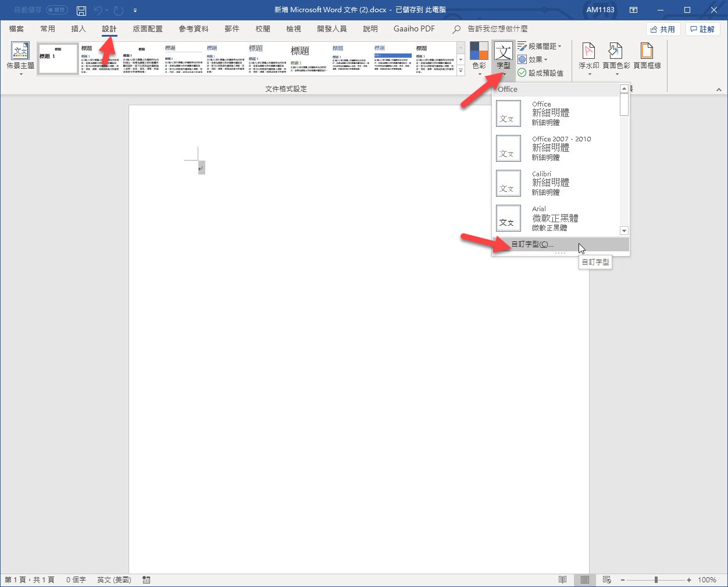The width and height of the screenshot is (728, 587).
Task: Switch to the 校閱 Review tab
Action: 263,29
